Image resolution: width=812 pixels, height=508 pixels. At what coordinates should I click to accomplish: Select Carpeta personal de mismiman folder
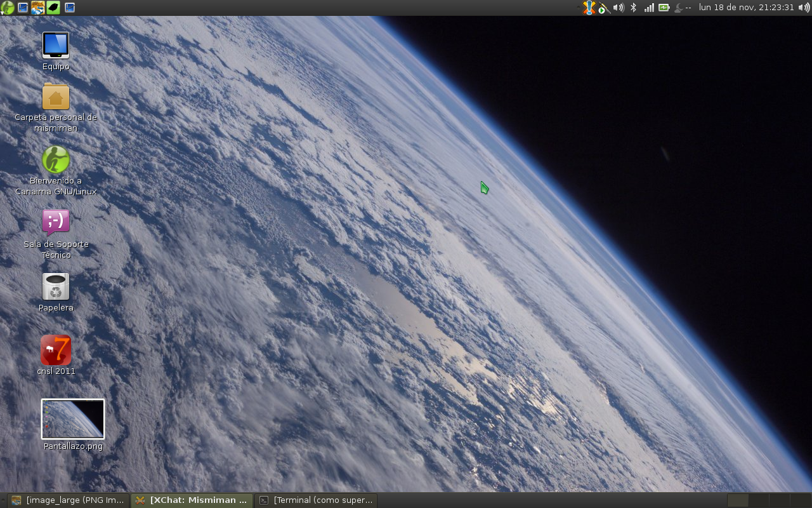56,108
